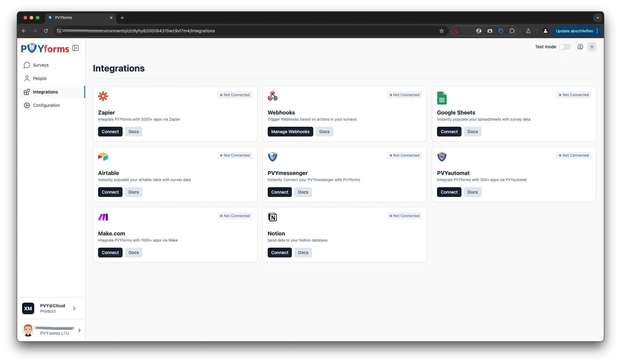Click the user avatar picture
This screenshot has width=621, height=364.
28,330
